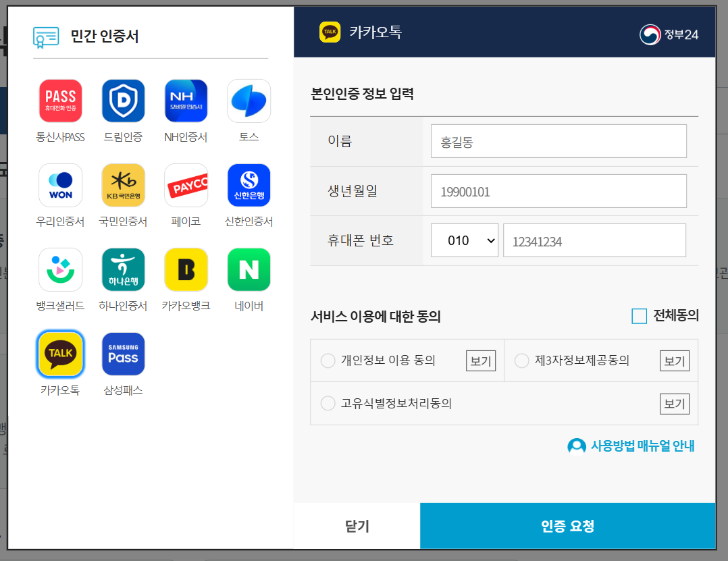Click the 네이버 label text
The image size is (728, 561).
tap(249, 306)
